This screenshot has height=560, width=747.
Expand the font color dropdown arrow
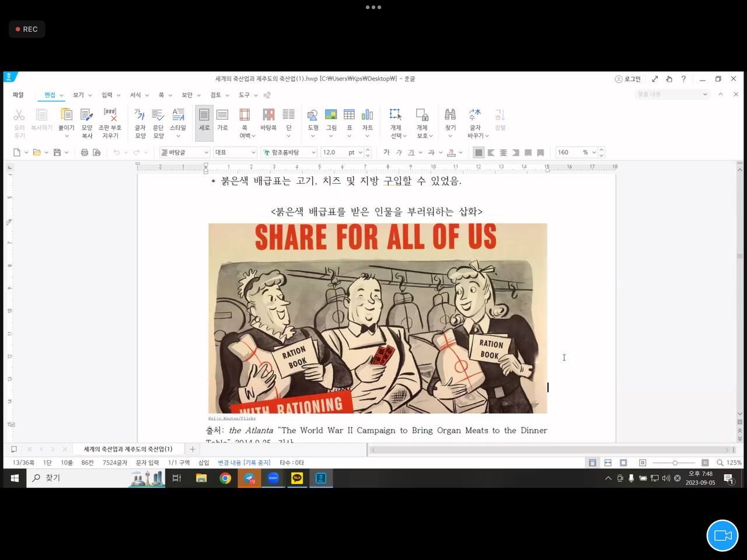pyautogui.click(x=460, y=152)
